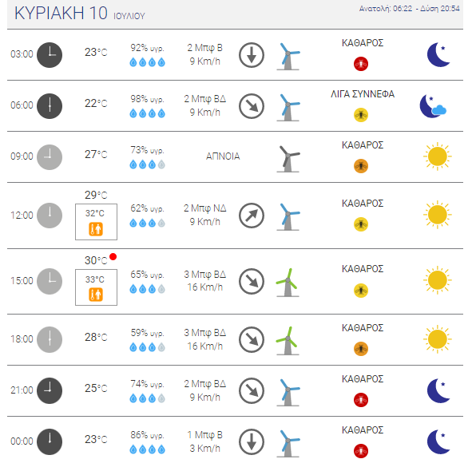Click the green windmill icon at 15:00
This screenshot has height=467, width=476.
288,283
